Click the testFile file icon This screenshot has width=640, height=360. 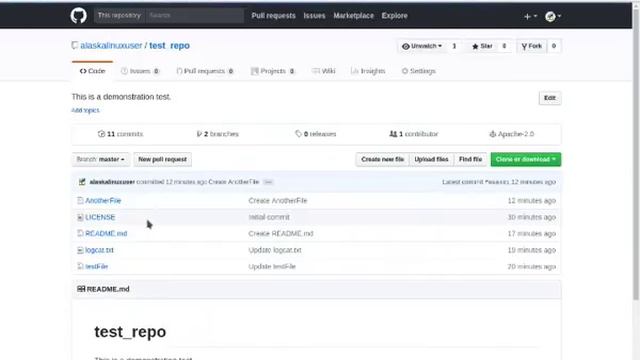click(x=80, y=267)
